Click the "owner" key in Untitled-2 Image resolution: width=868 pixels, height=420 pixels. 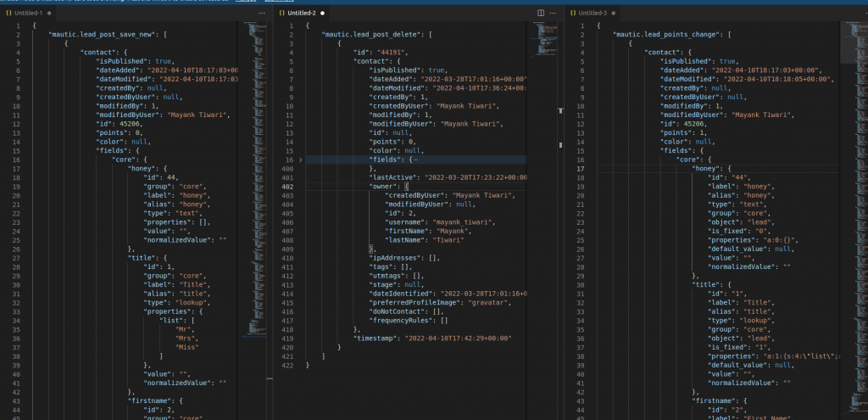pyautogui.click(x=384, y=187)
